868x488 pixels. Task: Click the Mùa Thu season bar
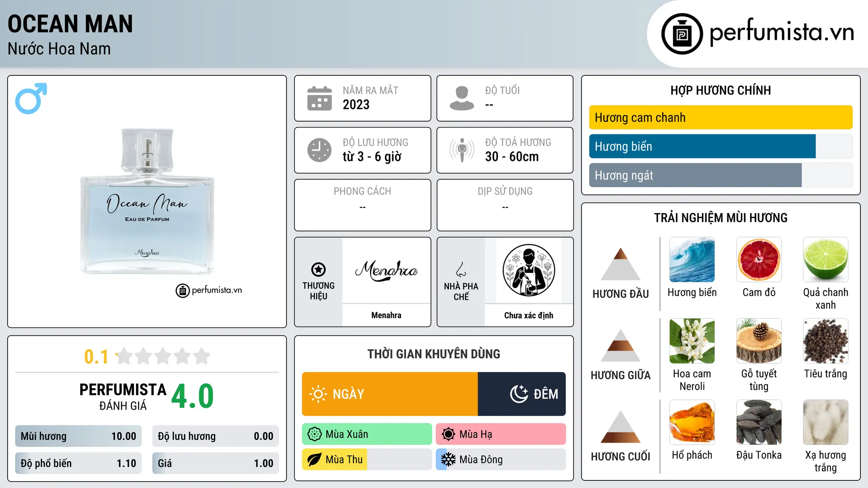367,460
